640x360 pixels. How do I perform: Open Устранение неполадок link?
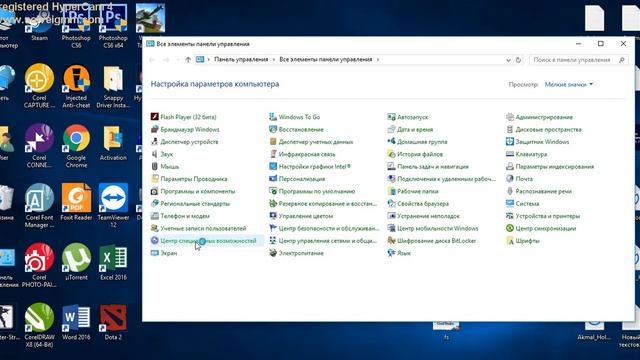click(x=428, y=216)
